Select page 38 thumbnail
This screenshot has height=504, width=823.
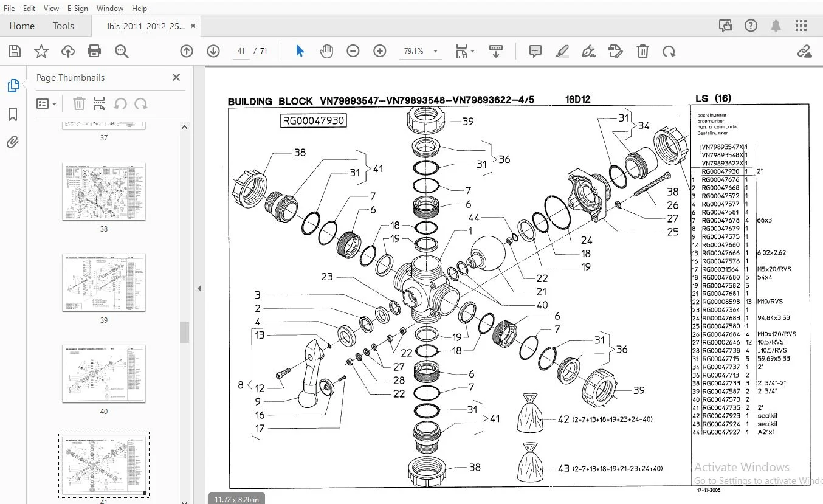(104, 192)
